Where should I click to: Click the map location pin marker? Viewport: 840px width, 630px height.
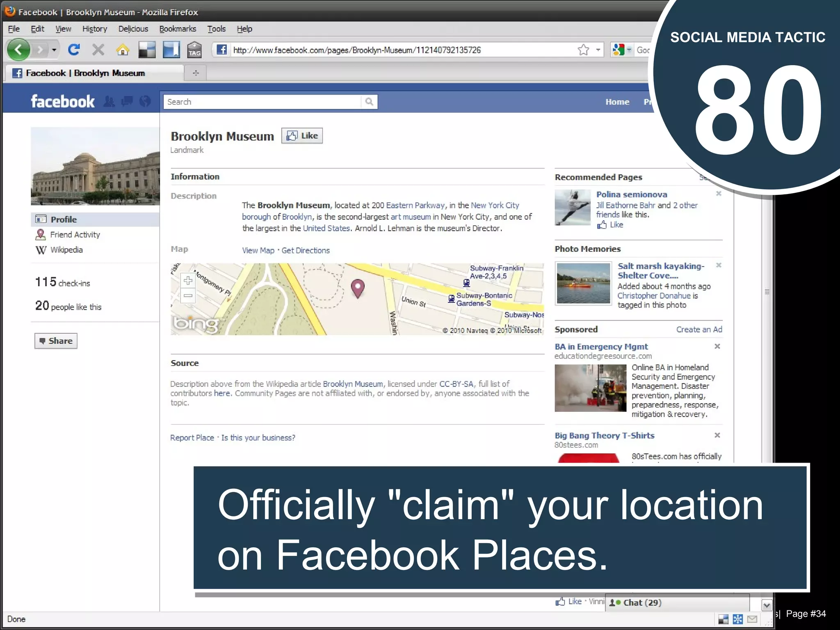click(358, 289)
